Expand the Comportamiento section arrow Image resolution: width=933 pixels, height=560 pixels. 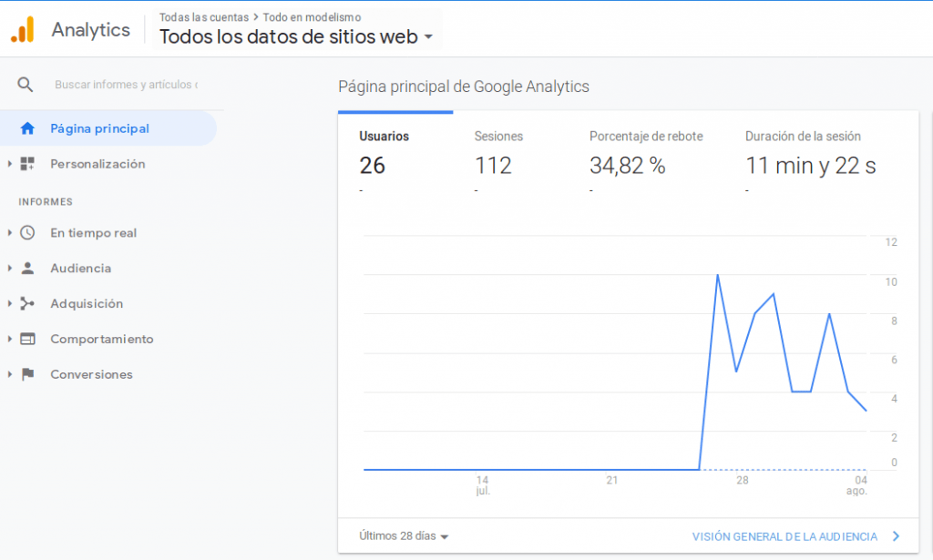point(9,339)
